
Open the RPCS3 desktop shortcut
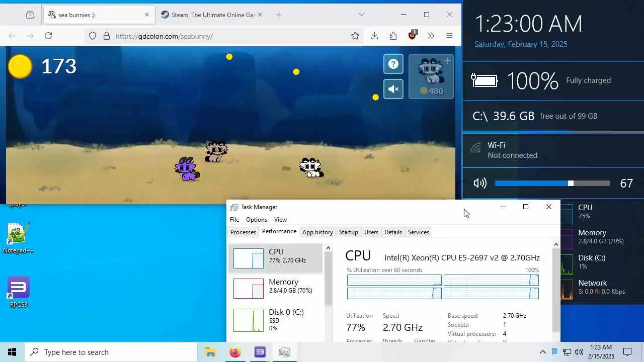(18, 292)
